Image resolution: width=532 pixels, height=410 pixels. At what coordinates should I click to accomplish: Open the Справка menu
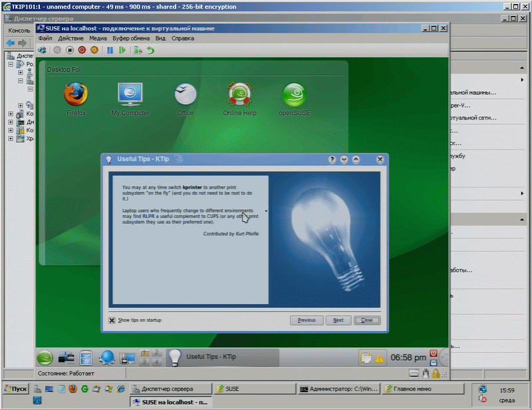point(182,39)
